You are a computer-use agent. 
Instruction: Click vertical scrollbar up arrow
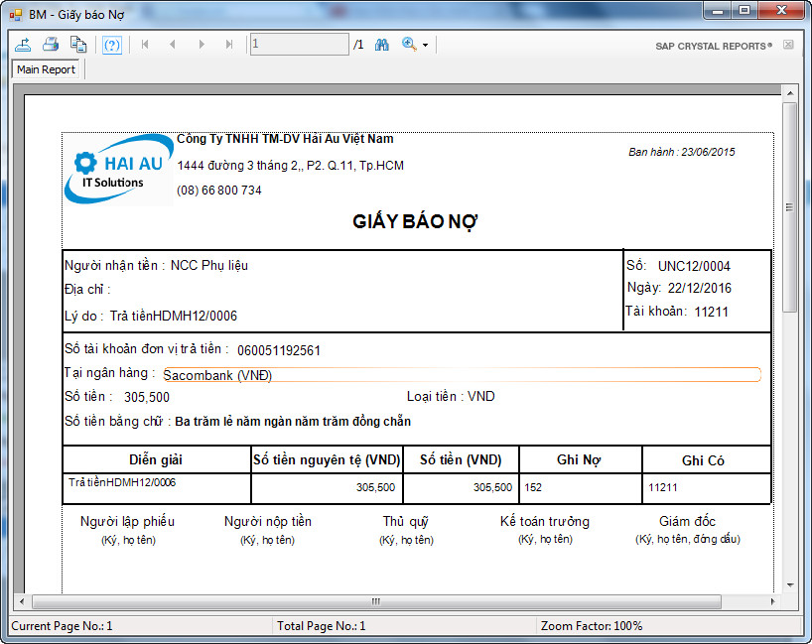[x=790, y=93]
